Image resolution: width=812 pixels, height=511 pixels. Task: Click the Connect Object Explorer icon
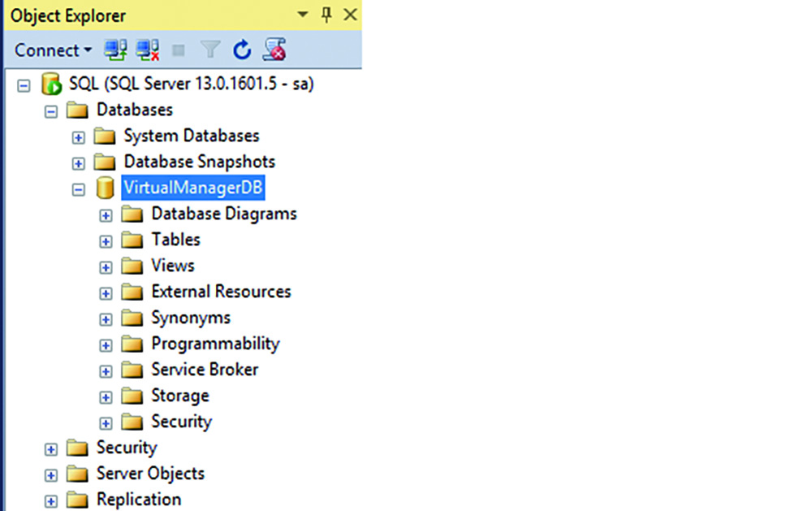tap(115, 50)
